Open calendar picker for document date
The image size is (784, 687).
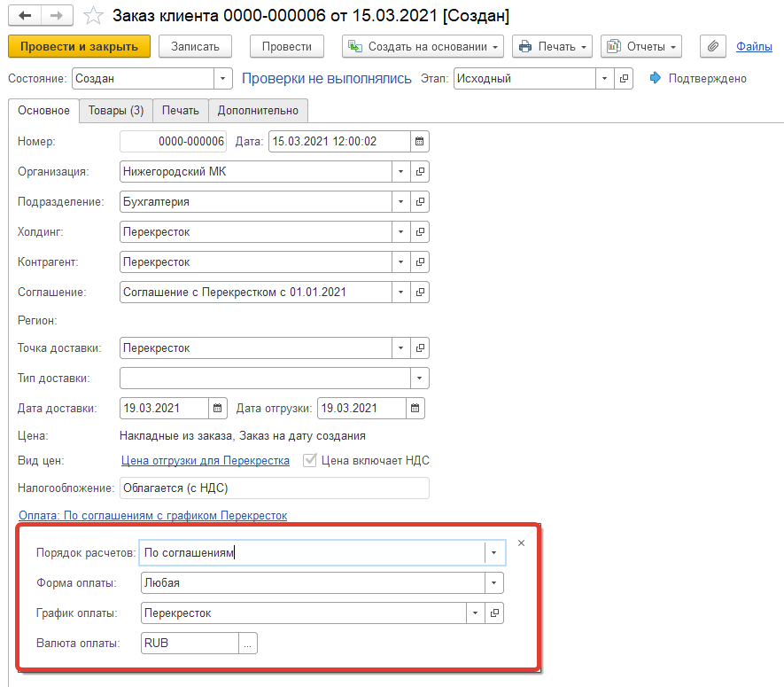(x=420, y=142)
